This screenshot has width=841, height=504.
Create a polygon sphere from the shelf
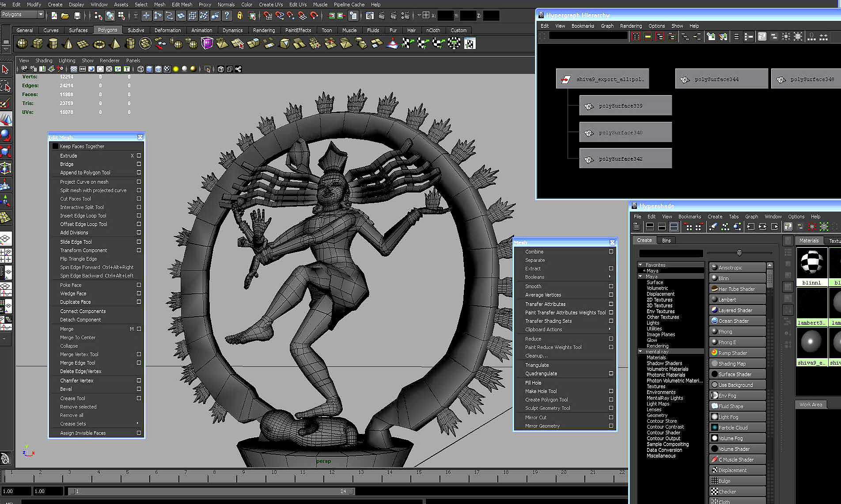(x=22, y=43)
